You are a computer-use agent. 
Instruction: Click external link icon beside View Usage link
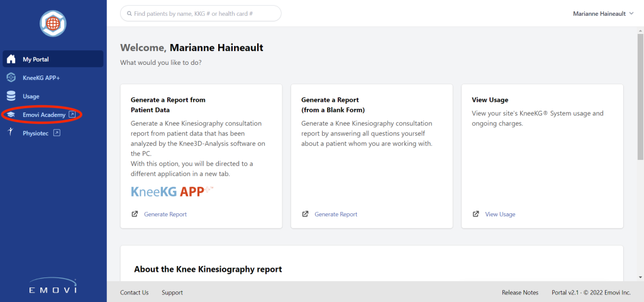click(475, 214)
